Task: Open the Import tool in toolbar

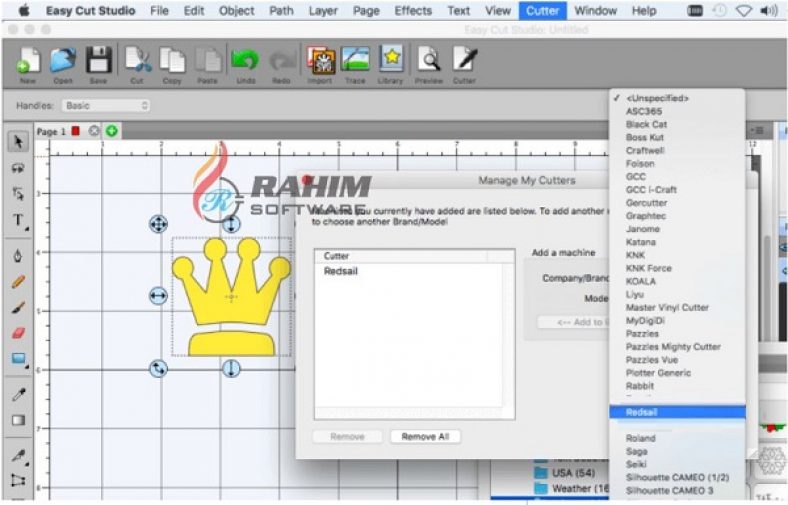Action: [320, 62]
